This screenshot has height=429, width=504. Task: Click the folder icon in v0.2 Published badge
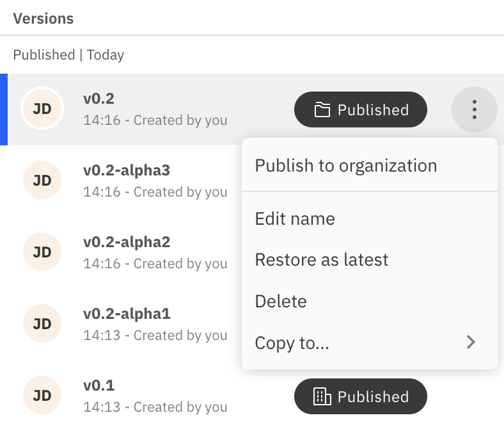click(322, 110)
